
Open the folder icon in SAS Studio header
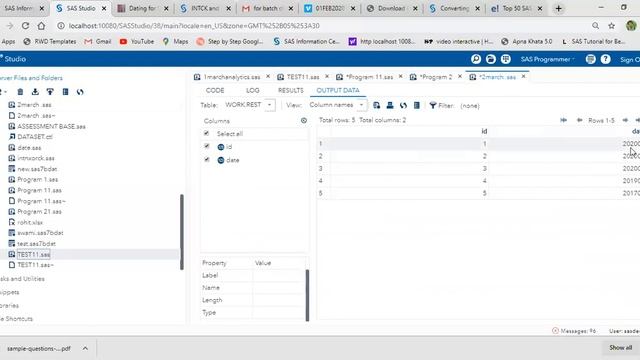pos(491,59)
